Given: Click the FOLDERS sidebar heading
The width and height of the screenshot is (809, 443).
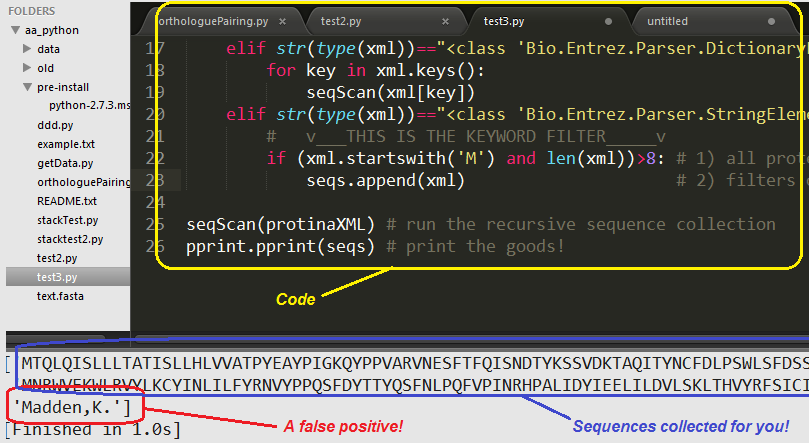Looking at the screenshot, I should [x=31, y=11].
